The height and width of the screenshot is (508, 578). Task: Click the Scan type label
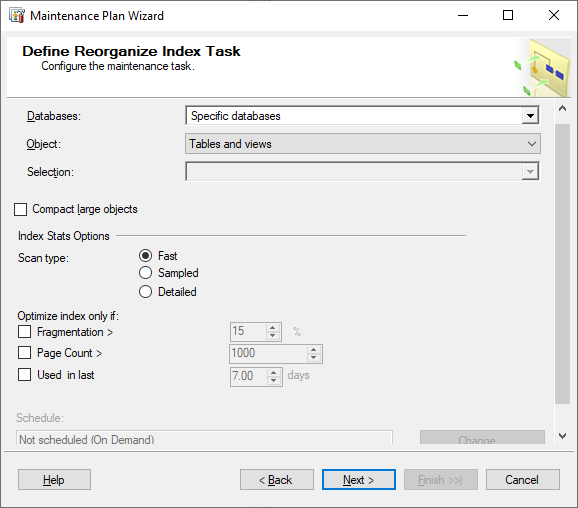[x=43, y=258]
